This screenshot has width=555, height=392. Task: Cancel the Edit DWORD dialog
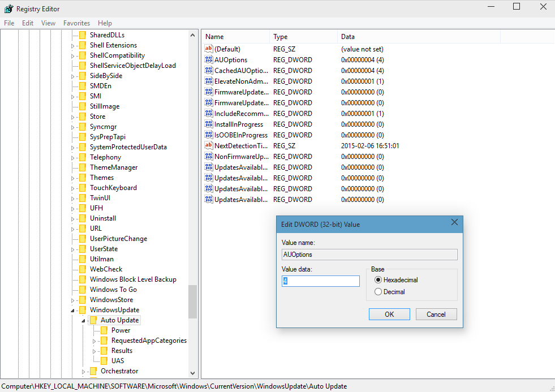(436, 314)
